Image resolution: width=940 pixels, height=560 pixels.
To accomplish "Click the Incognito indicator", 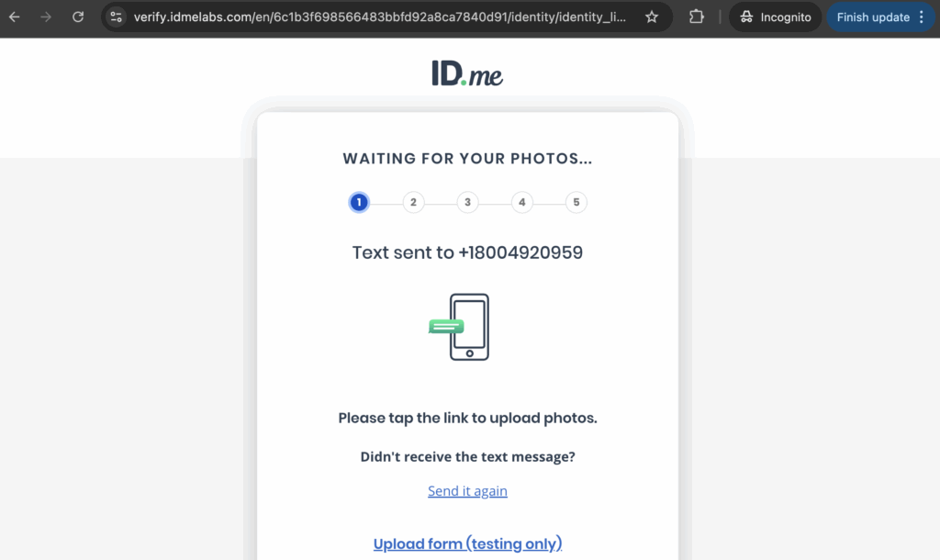I will [x=776, y=17].
